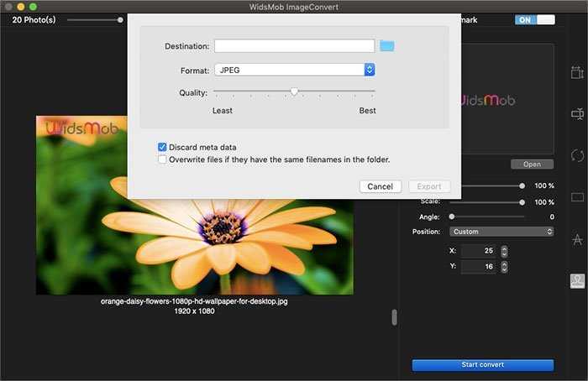Select the Text watermark icon in right sidebar
The height and width of the screenshot is (381, 588).
[x=577, y=239]
